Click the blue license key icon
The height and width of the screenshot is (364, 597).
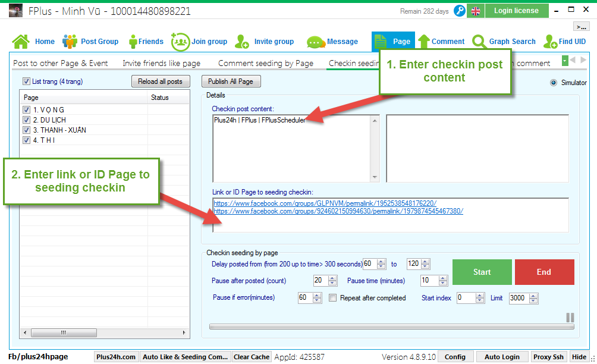pos(460,11)
